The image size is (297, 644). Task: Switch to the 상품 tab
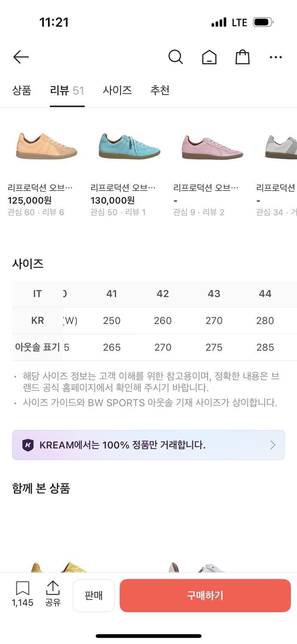coord(22,90)
